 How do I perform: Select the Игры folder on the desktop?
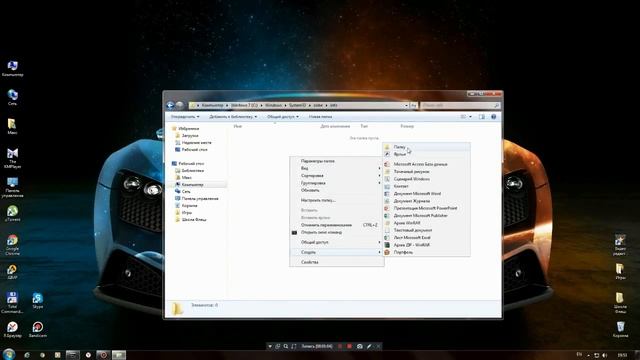(x=620, y=271)
